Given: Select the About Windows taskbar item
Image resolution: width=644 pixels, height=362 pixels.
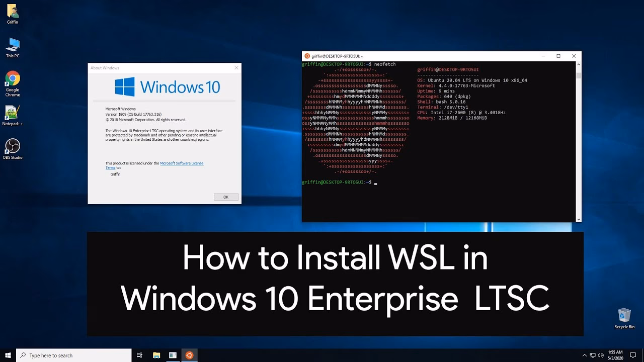Looking at the screenshot, I should coord(173,355).
